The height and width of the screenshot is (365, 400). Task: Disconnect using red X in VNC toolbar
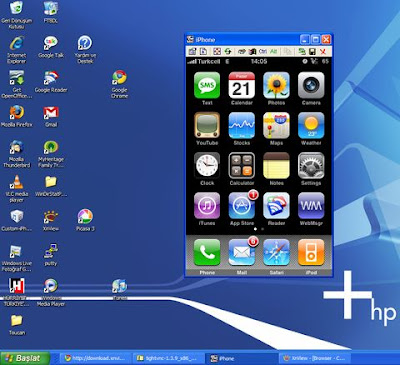point(323,51)
